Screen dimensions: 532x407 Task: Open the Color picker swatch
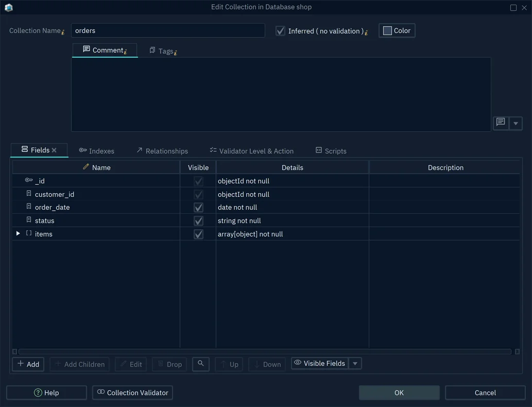(397, 30)
